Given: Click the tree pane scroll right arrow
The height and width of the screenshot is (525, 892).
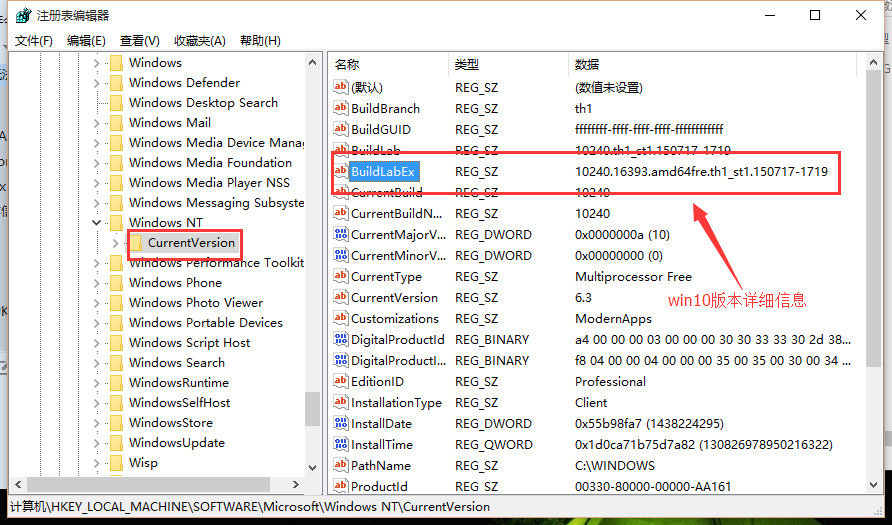Looking at the screenshot, I should point(296,485).
